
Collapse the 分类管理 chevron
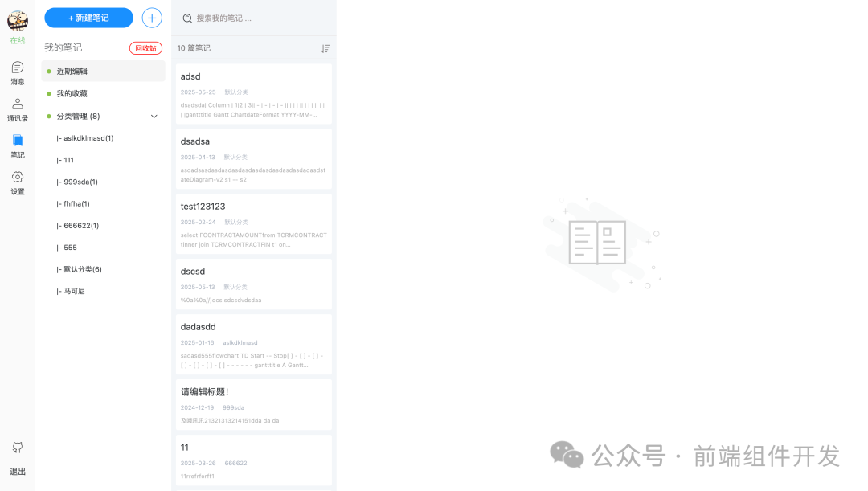(154, 117)
